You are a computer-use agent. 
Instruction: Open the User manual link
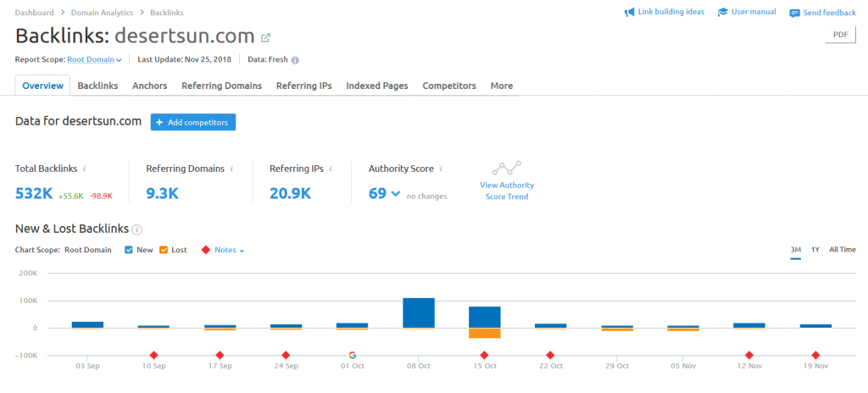[754, 12]
